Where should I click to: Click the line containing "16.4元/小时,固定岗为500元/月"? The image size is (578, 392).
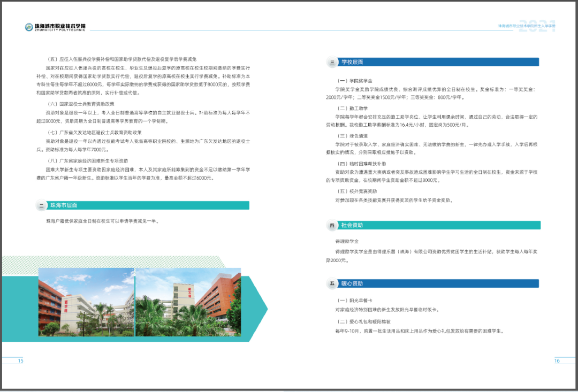point(398,125)
